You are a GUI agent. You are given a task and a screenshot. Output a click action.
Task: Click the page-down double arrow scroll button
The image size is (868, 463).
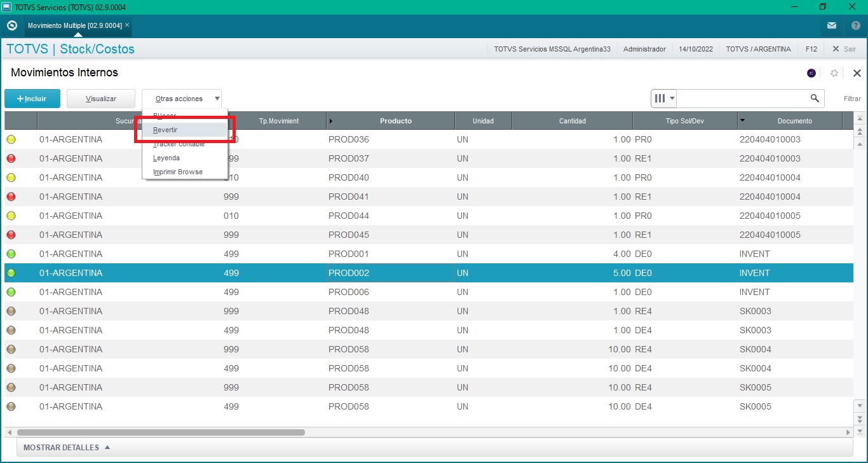tap(860, 419)
